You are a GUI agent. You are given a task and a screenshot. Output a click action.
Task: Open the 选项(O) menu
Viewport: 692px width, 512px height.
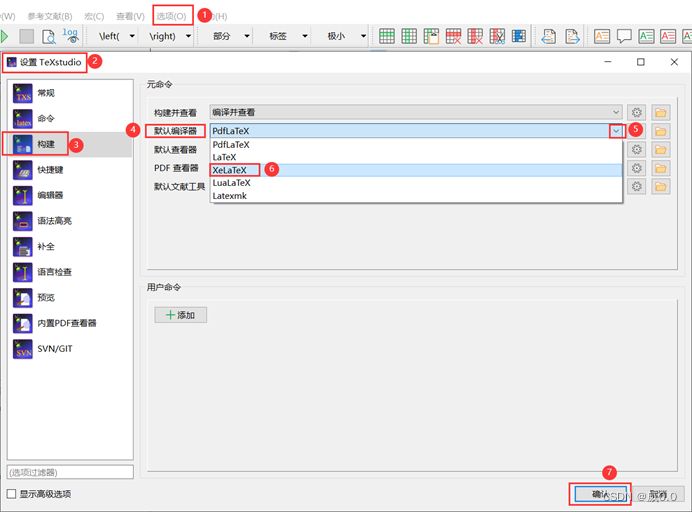coord(171,16)
